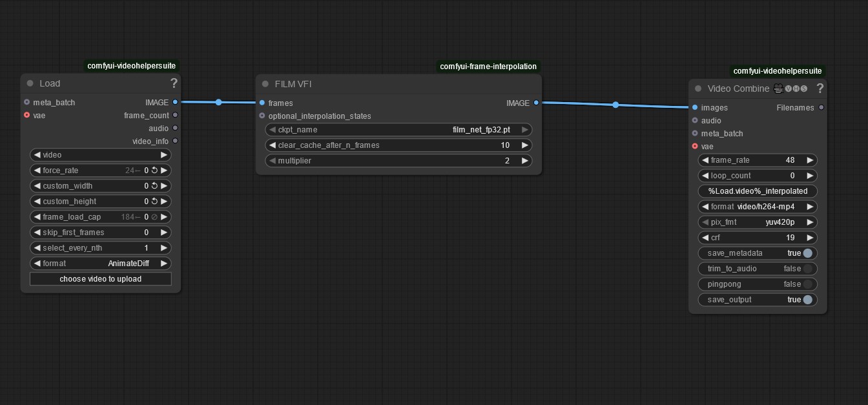Decrease the multiplier with left arrow

pyautogui.click(x=272, y=161)
